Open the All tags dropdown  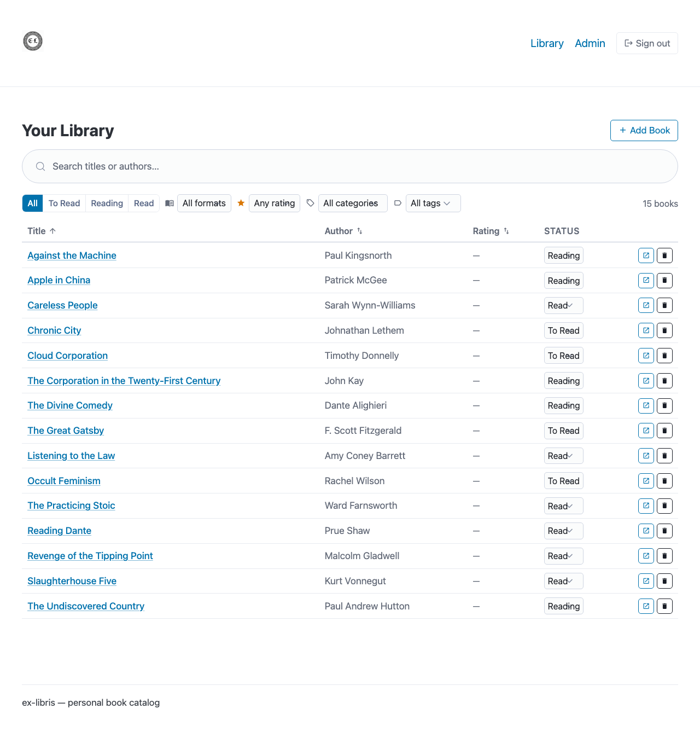click(x=433, y=203)
